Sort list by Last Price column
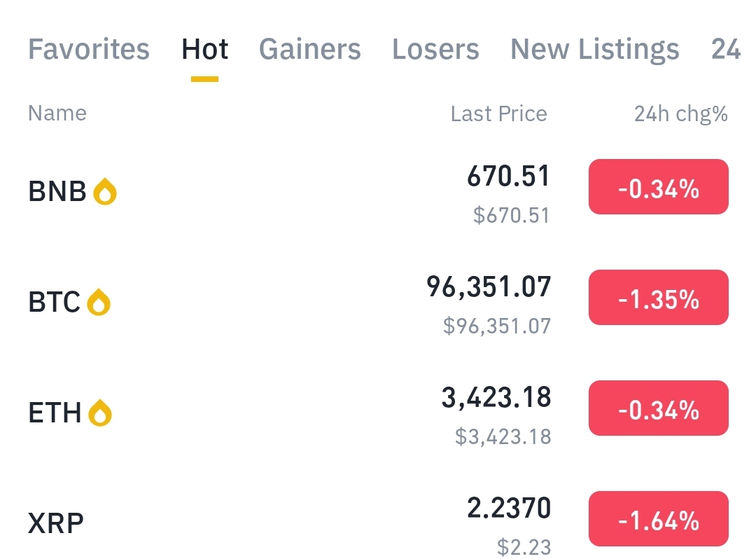The image size is (756, 559). [x=498, y=114]
